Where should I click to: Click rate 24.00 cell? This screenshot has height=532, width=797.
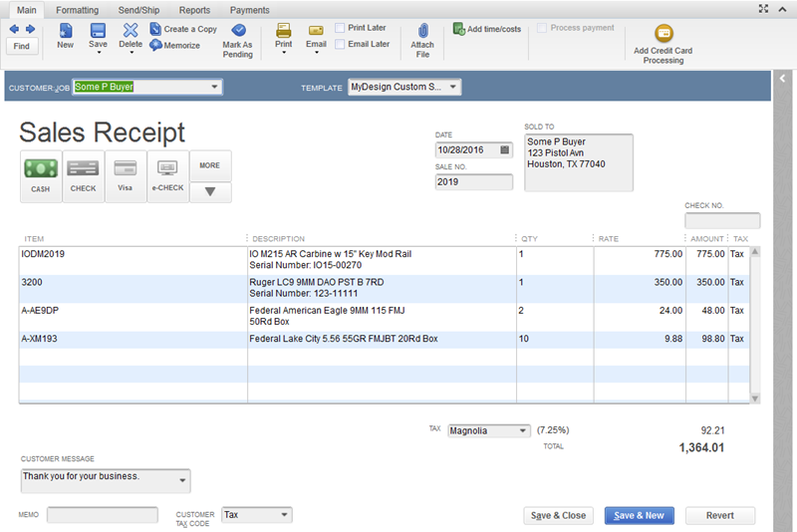point(640,317)
